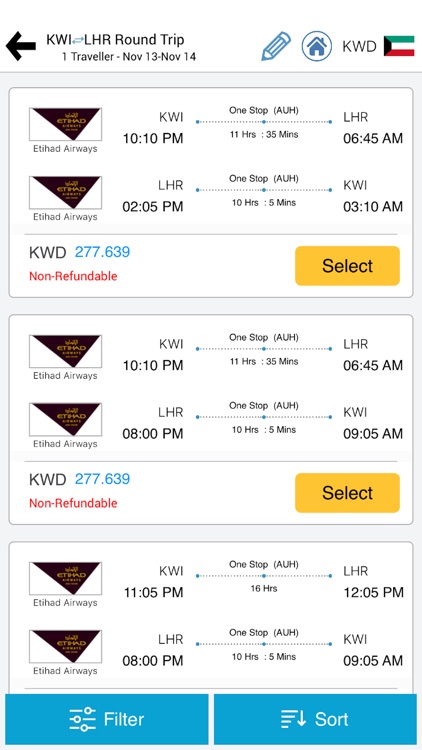Tap Etihad logo of first outbound flight
Image resolution: width=422 pixels, height=750 pixels.
coord(65,124)
